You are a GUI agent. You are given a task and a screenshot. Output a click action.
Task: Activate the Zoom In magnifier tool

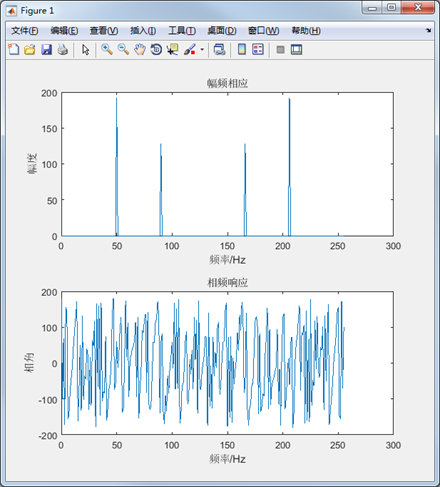pyautogui.click(x=107, y=50)
